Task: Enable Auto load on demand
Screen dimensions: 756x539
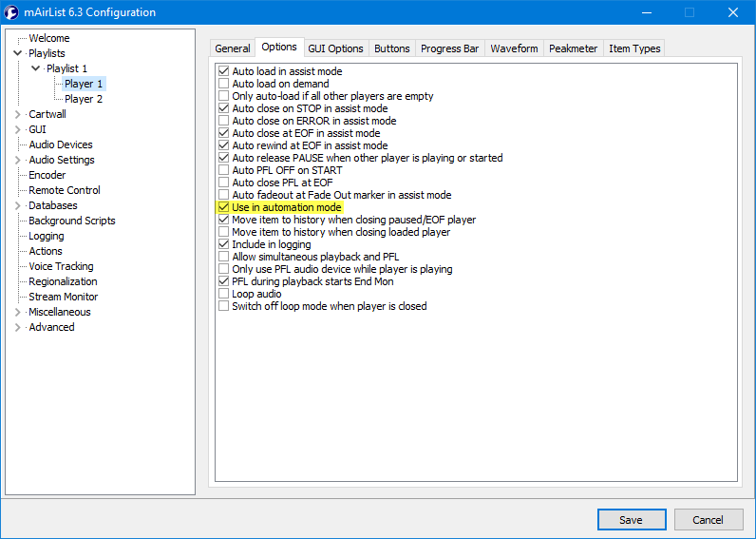Action: [223, 84]
